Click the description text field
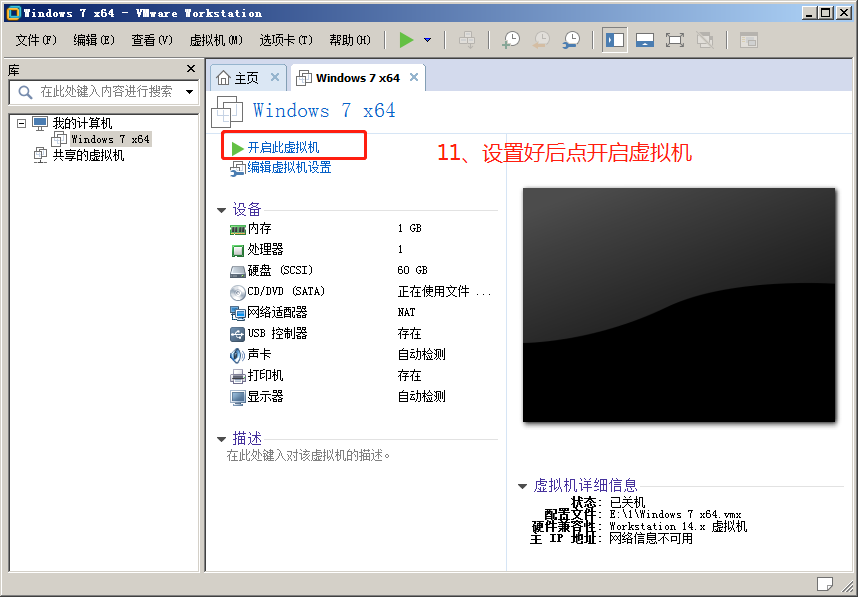Viewport: 858px width, 597px height. [x=309, y=456]
